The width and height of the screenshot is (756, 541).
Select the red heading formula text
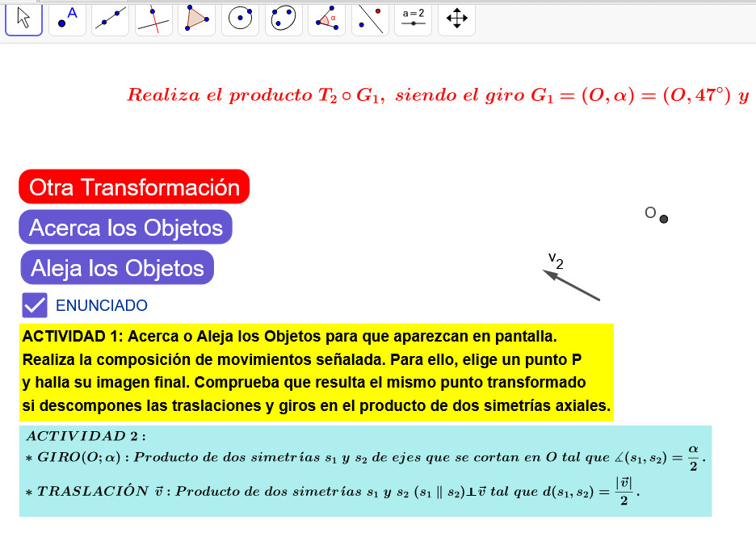tap(436, 95)
